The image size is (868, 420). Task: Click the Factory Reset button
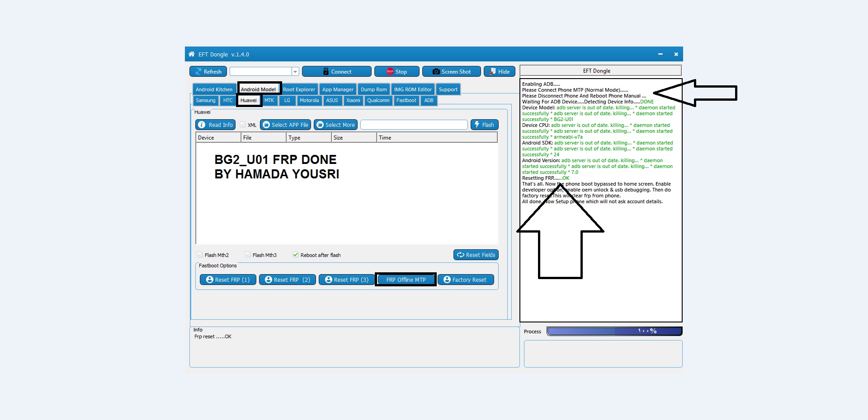(x=466, y=280)
